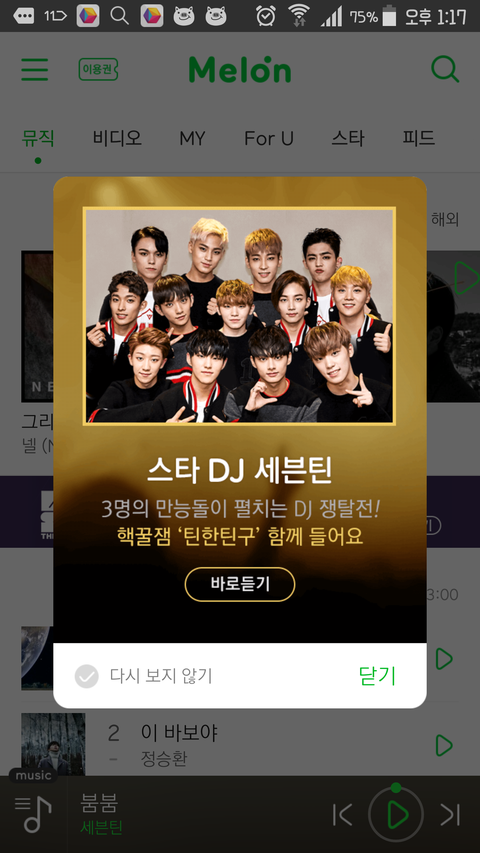Skip to previous track
The width and height of the screenshot is (480, 853).
click(342, 814)
